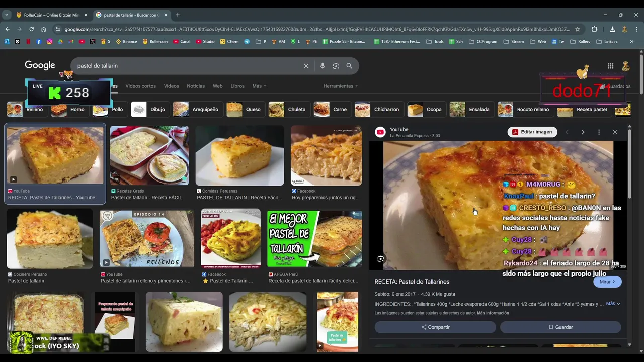Open new browser tab with plus
Image resolution: width=644 pixels, height=362 pixels.
178,15
